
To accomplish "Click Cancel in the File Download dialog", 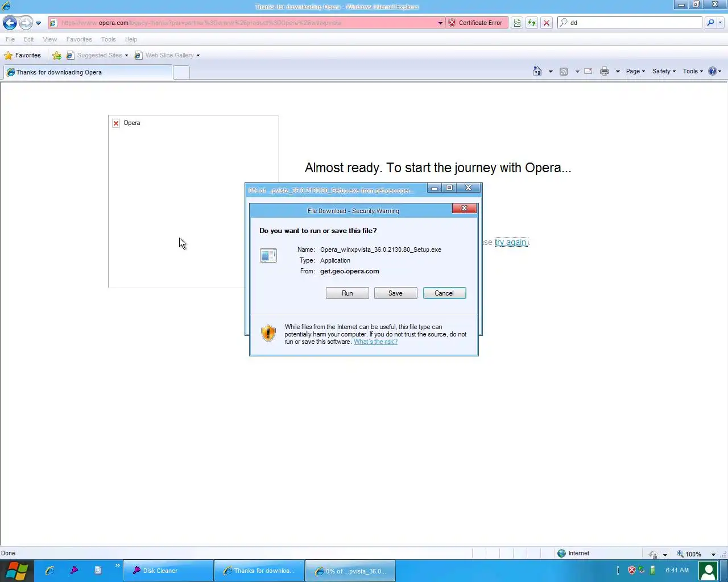I will tap(444, 293).
